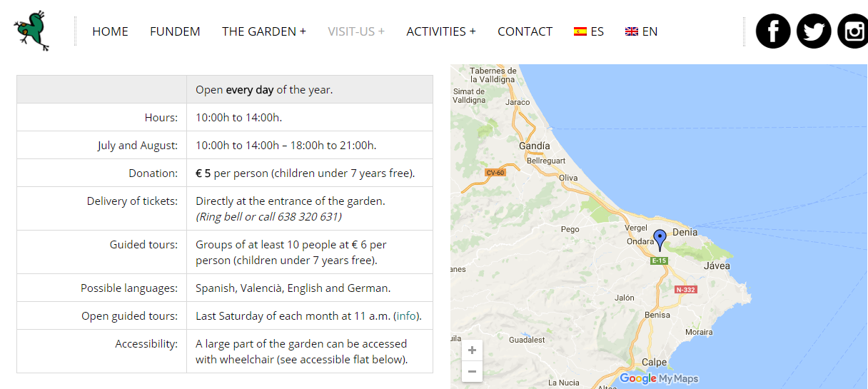
Task: Switch language to EN
Action: [x=641, y=31]
